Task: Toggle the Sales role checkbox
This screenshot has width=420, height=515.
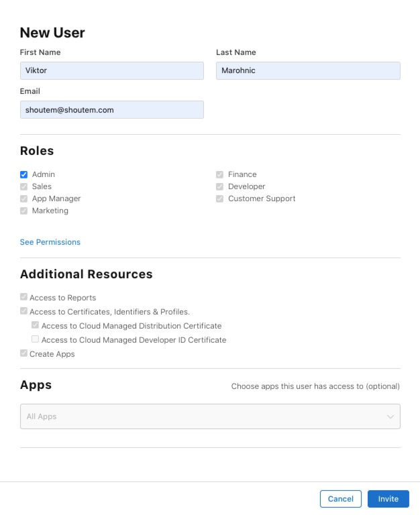Action: click(x=24, y=186)
